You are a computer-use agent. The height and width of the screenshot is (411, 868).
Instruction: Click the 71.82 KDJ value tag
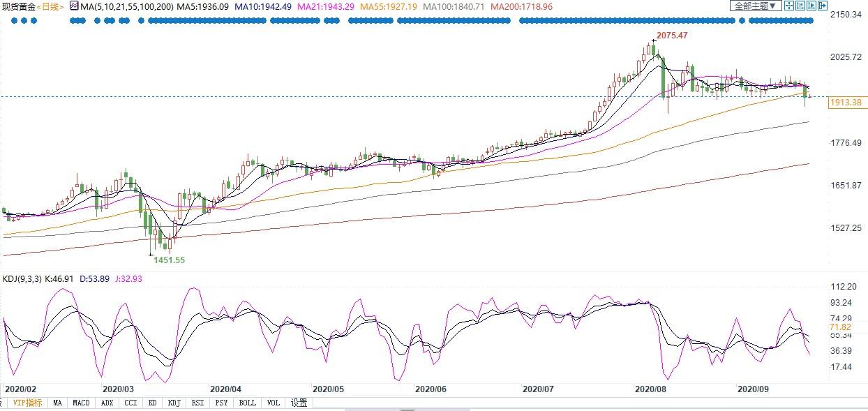pyautogui.click(x=841, y=327)
